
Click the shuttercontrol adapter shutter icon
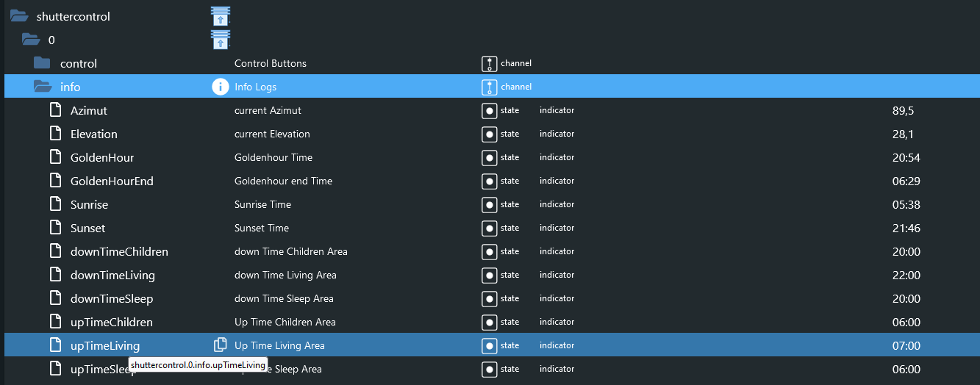221,16
